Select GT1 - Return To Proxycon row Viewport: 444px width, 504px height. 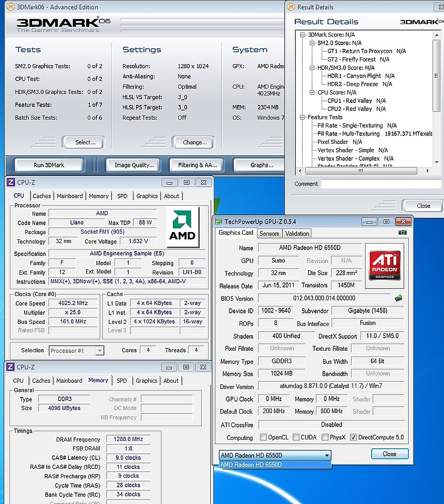click(366, 51)
